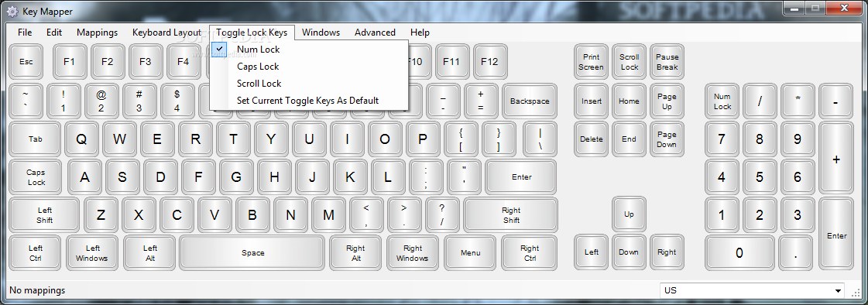Select the Left Windows key
The height and width of the screenshot is (305, 868).
click(x=92, y=253)
